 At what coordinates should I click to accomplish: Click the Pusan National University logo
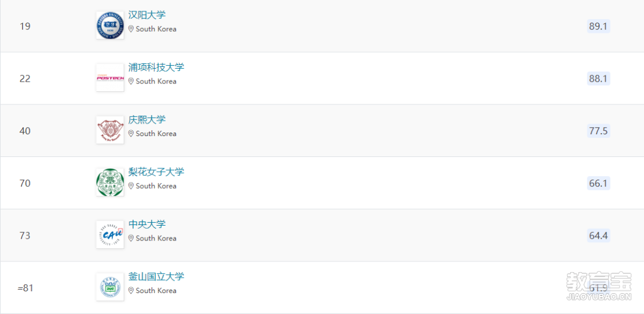(110, 287)
